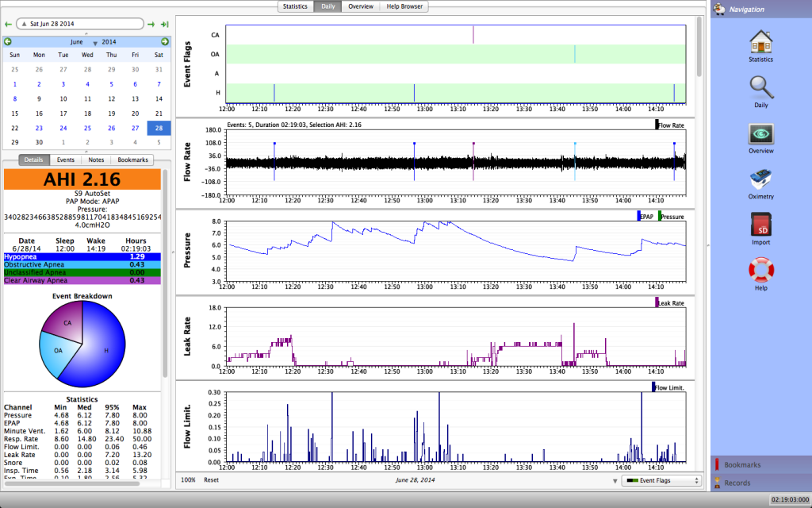Open Statistics from the Navigation sidebar icon

(x=760, y=42)
